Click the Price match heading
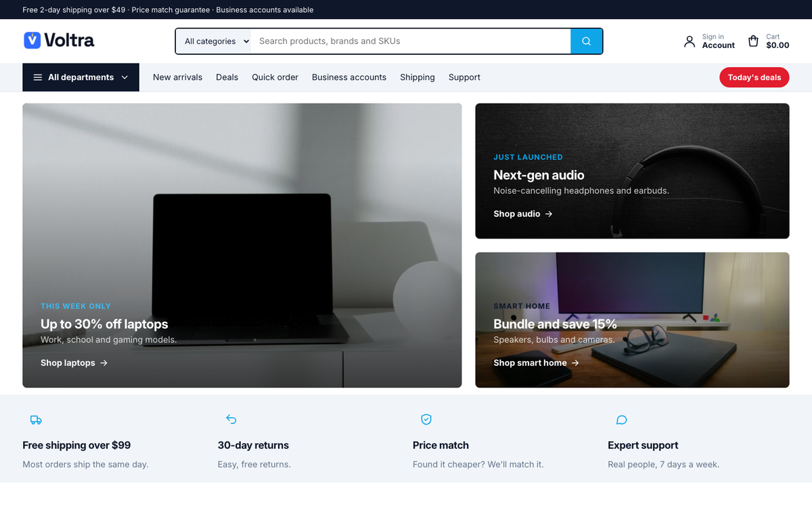812x508 pixels. [x=441, y=445]
